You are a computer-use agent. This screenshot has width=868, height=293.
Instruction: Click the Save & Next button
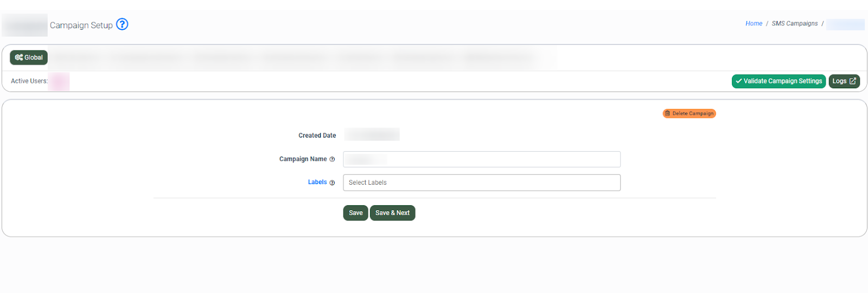pos(392,213)
